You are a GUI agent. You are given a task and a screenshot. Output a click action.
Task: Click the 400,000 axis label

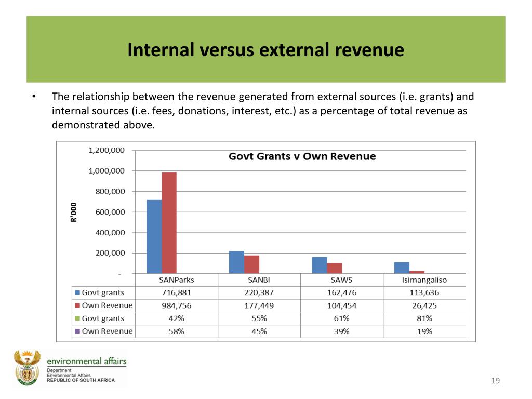coord(110,232)
